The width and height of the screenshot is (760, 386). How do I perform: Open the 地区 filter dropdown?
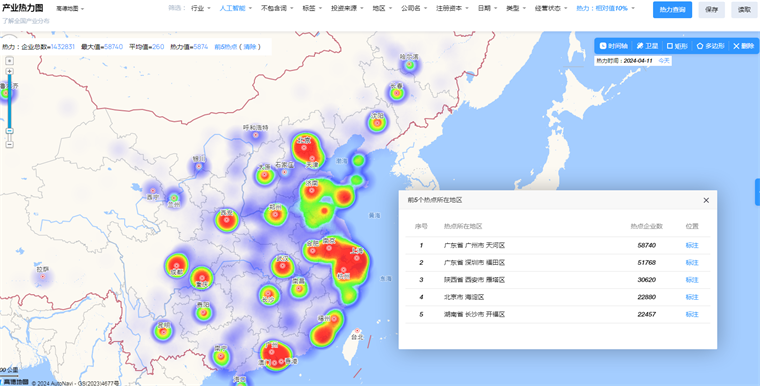(x=382, y=8)
